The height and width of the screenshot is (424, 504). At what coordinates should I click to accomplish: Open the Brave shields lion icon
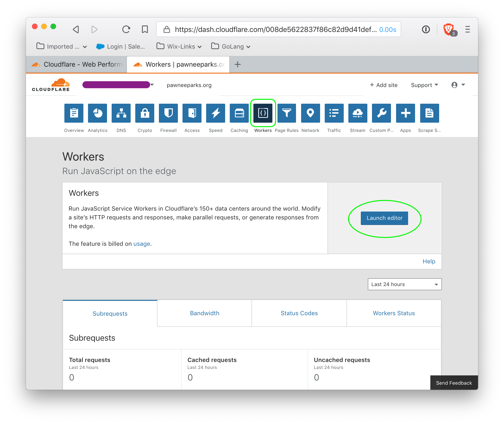click(449, 29)
